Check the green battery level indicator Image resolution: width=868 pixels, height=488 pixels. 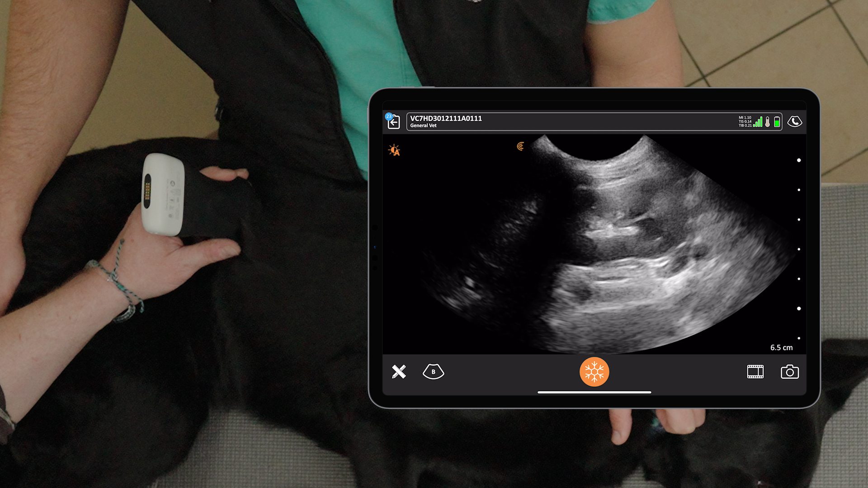(777, 122)
